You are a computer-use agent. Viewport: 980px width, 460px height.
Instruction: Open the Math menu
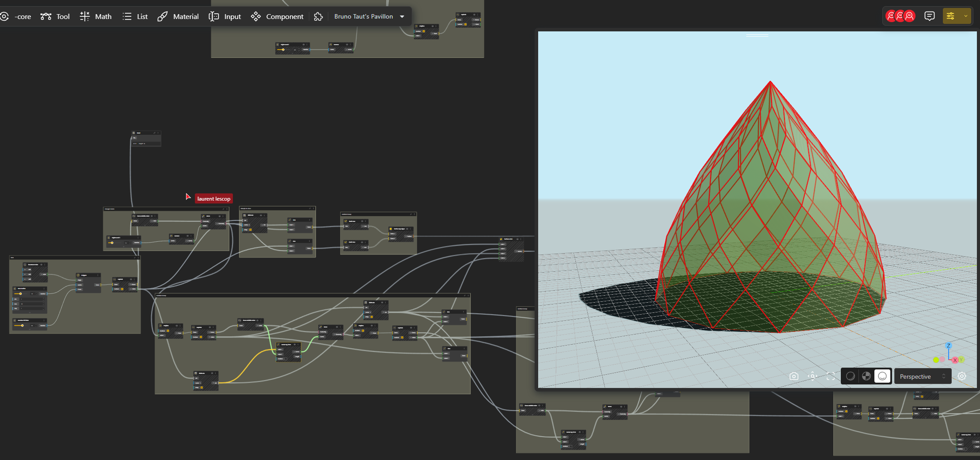[96, 16]
